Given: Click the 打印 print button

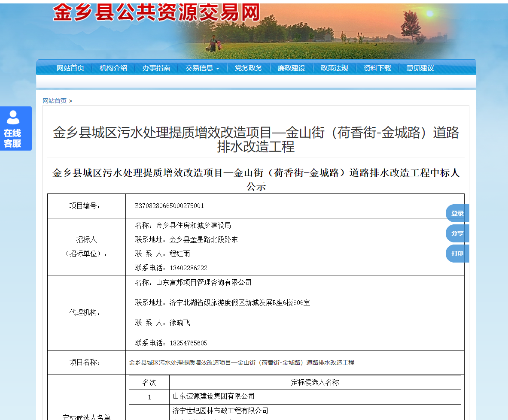Looking at the screenshot, I should pos(457,254).
